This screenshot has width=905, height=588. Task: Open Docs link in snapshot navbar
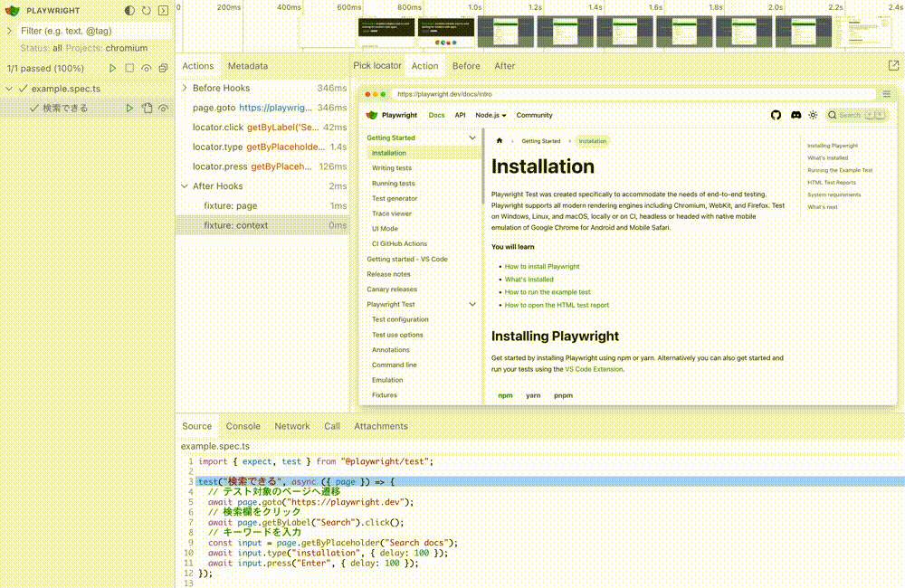click(x=436, y=115)
